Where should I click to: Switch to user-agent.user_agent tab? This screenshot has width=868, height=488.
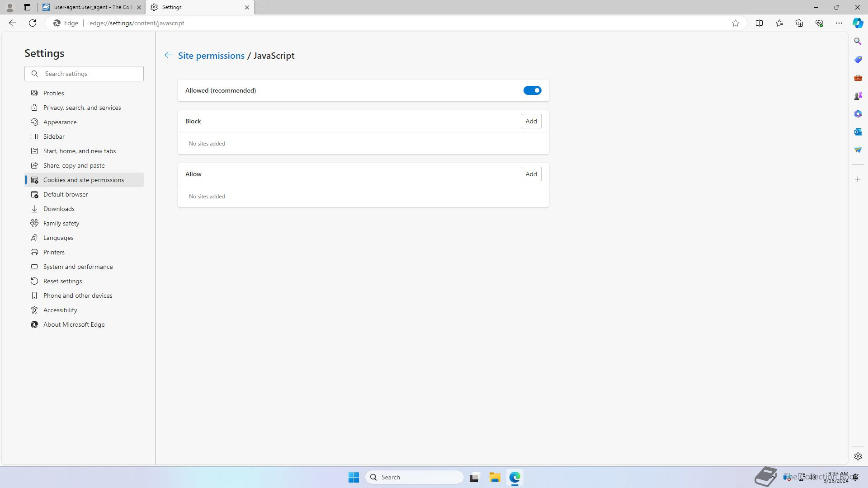point(90,7)
